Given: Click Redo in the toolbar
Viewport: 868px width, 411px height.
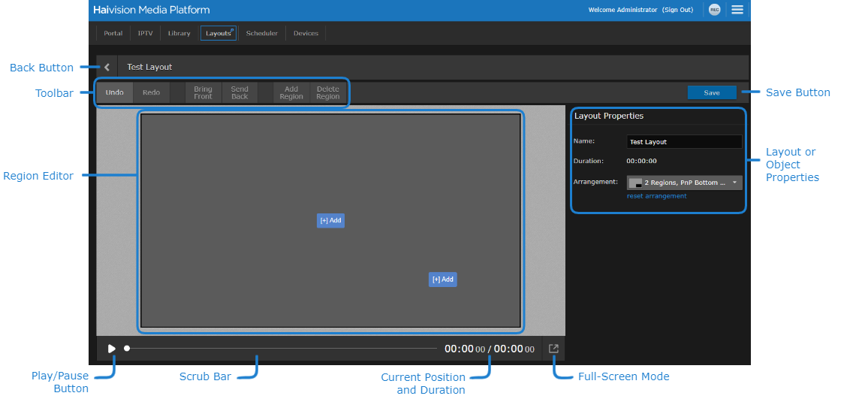Looking at the screenshot, I should pyautogui.click(x=151, y=92).
